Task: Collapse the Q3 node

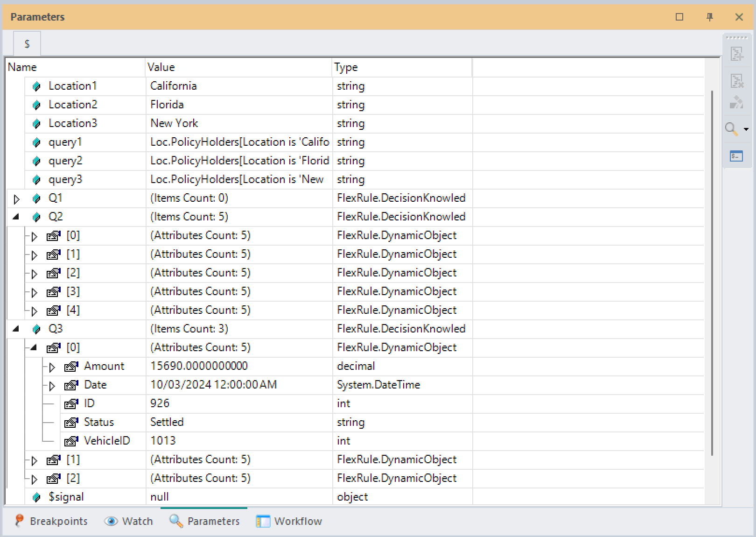Action: point(16,329)
